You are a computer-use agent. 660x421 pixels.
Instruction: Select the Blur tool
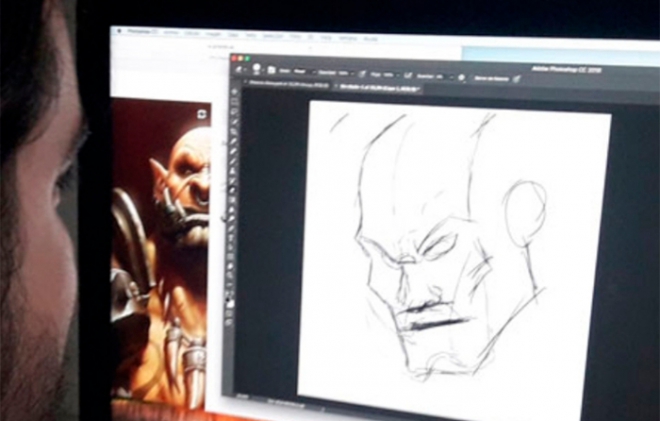click(232, 210)
